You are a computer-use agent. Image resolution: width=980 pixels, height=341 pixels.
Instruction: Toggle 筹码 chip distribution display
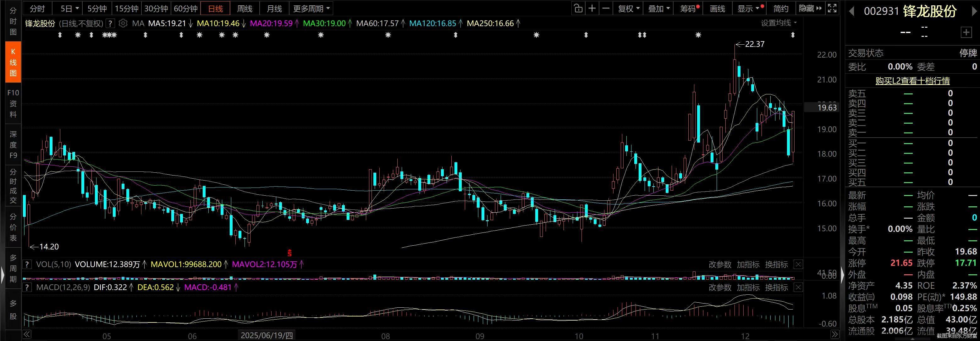click(688, 8)
